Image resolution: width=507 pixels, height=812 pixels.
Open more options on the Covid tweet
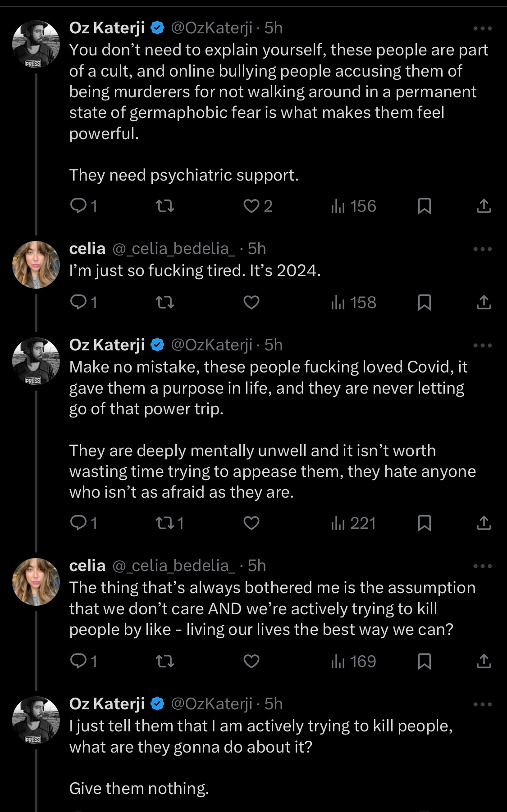tap(483, 345)
